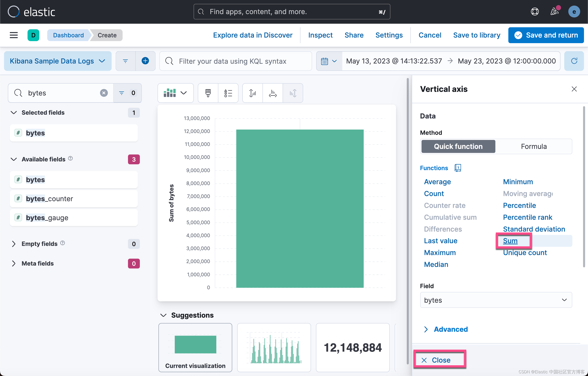588x376 pixels.
Task: Open left axis settings icon
Action: click(x=253, y=93)
